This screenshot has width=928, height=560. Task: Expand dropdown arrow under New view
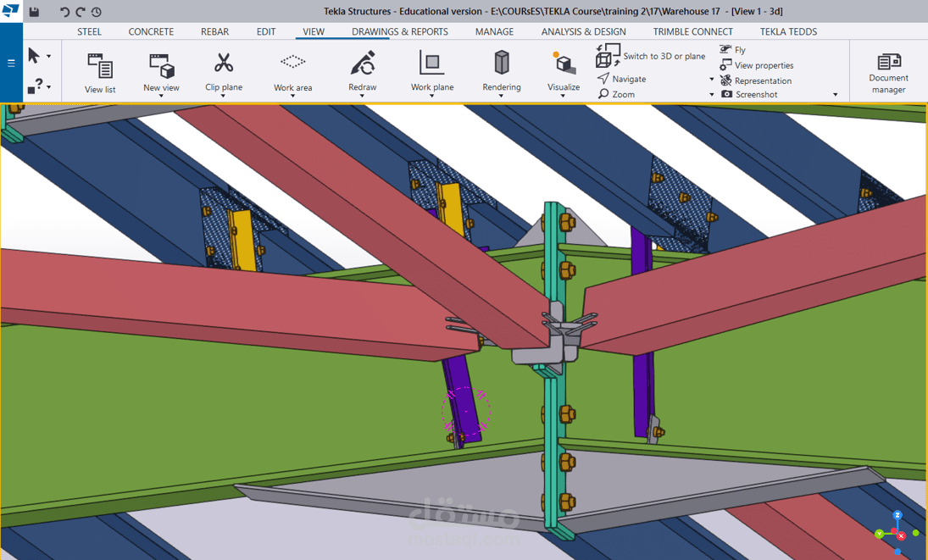pyautogui.click(x=161, y=96)
